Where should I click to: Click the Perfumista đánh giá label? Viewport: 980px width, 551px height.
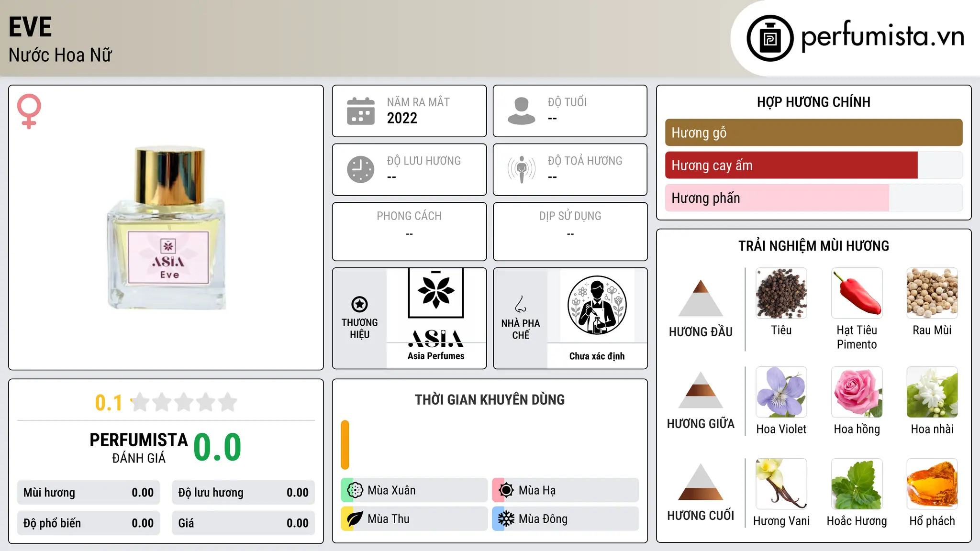(x=139, y=448)
